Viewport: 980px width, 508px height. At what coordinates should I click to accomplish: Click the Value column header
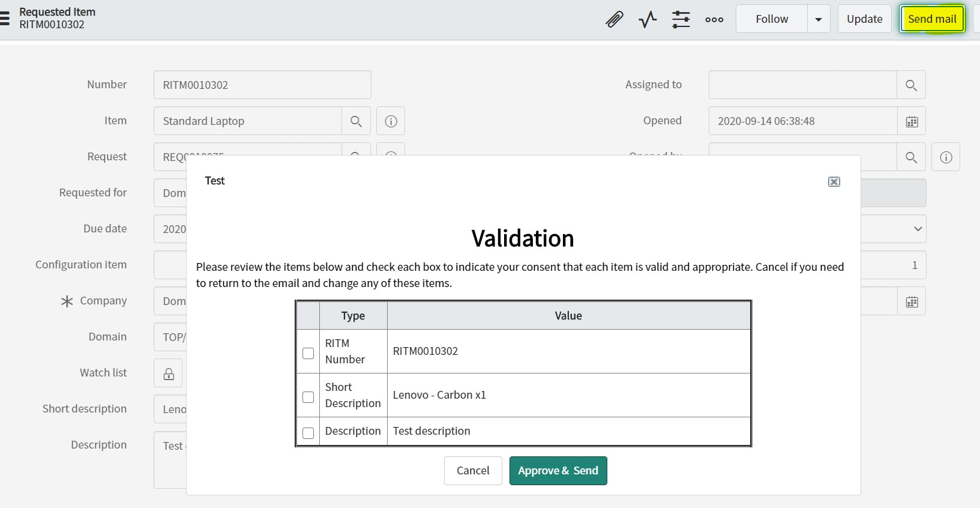click(x=568, y=316)
